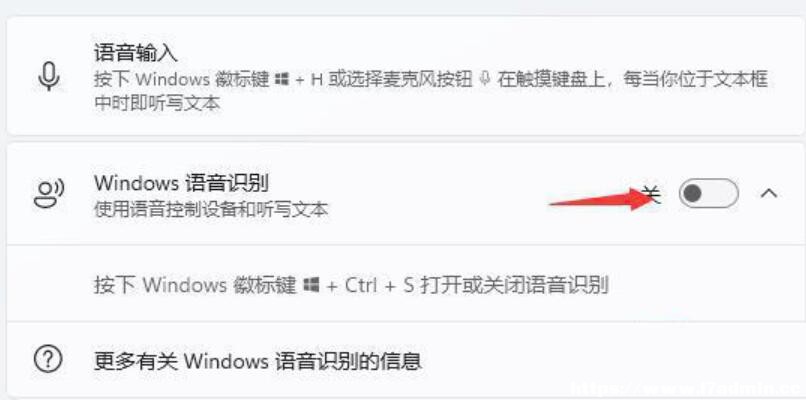Collapse the Windows 语音识别 section with chevron

768,193
